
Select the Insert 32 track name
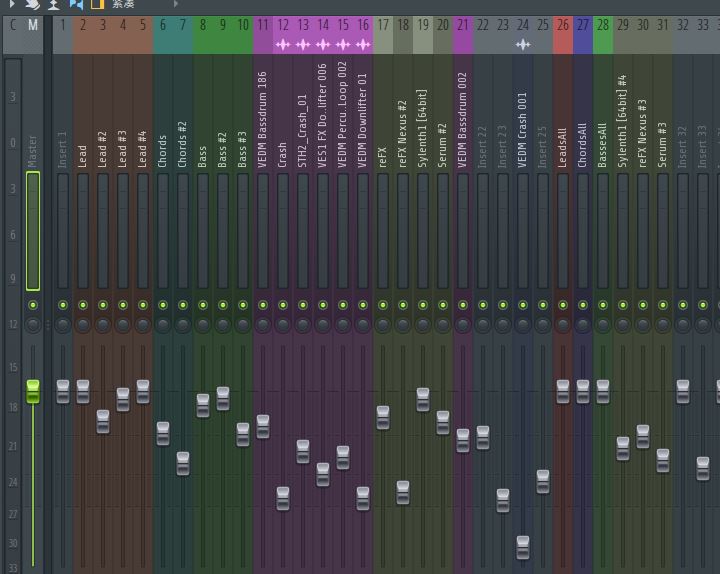(x=683, y=147)
